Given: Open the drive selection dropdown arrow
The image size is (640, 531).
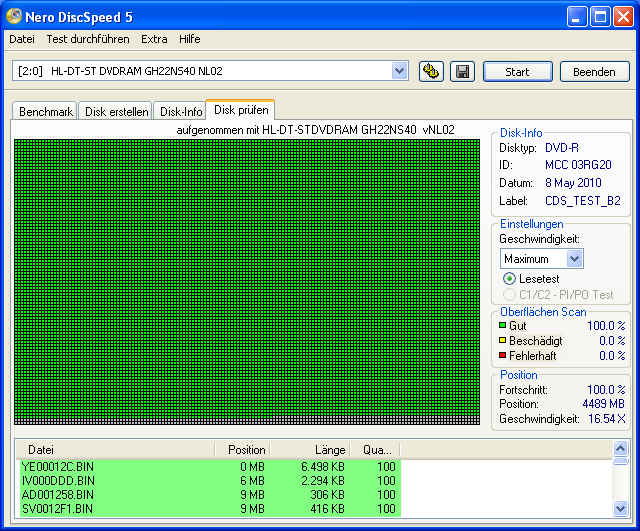Looking at the screenshot, I should click(399, 71).
